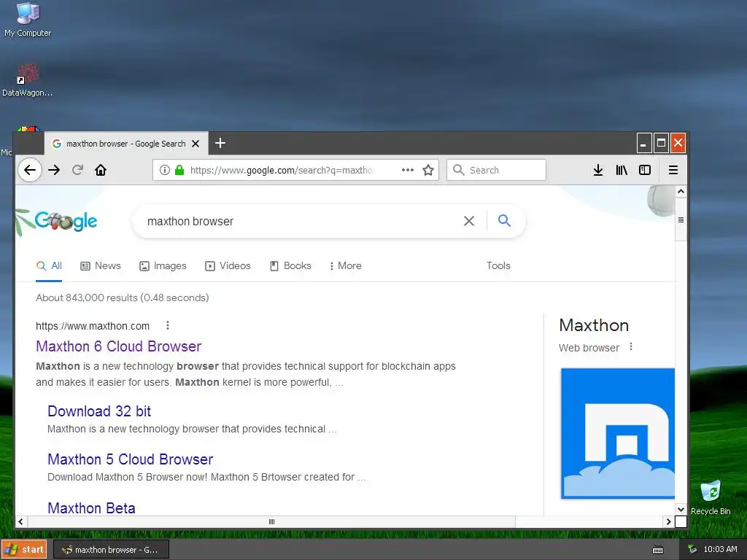This screenshot has width=747, height=560.
Task: Select the DataWagon desktop shortcut
Action: [27, 80]
